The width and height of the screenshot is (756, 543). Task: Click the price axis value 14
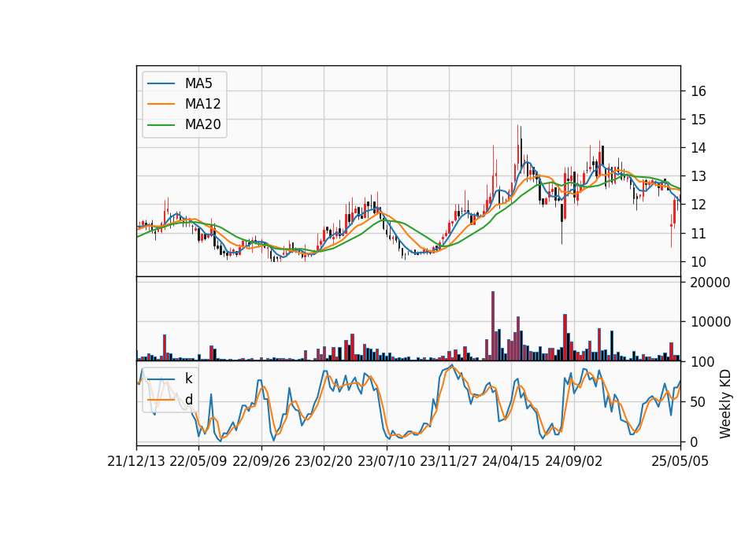699,148
